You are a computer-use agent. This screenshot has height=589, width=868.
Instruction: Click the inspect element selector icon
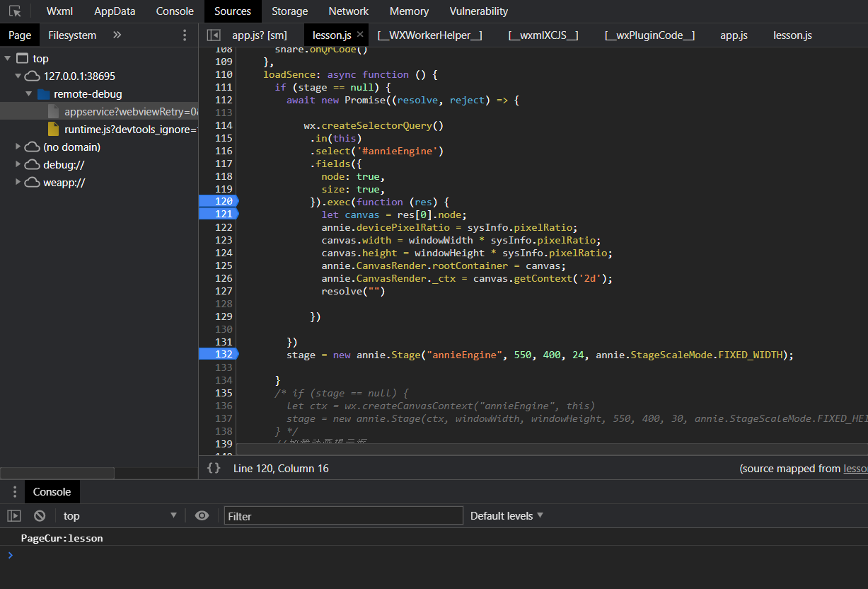pyautogui.click(x=15, y=11)
